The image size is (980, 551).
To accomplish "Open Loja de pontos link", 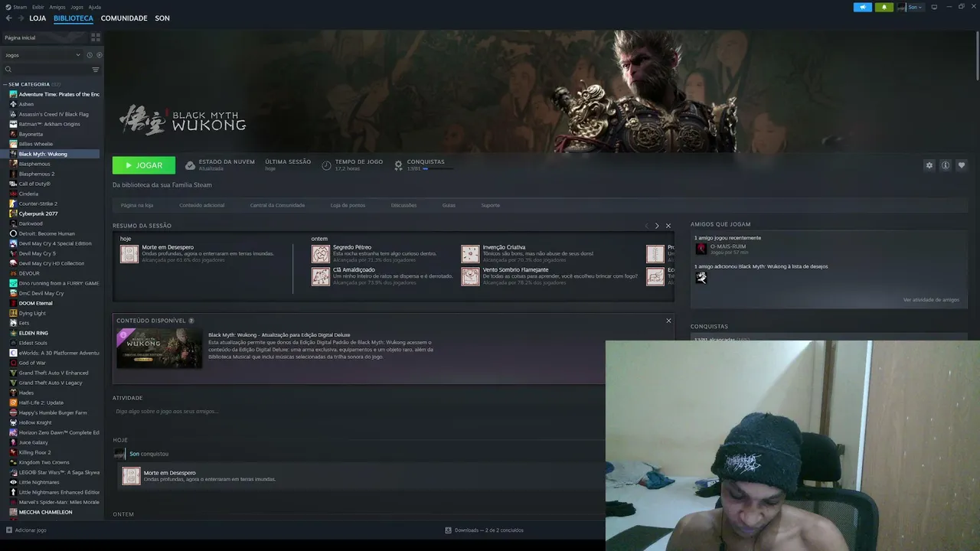I will click(x=348, y=205).
